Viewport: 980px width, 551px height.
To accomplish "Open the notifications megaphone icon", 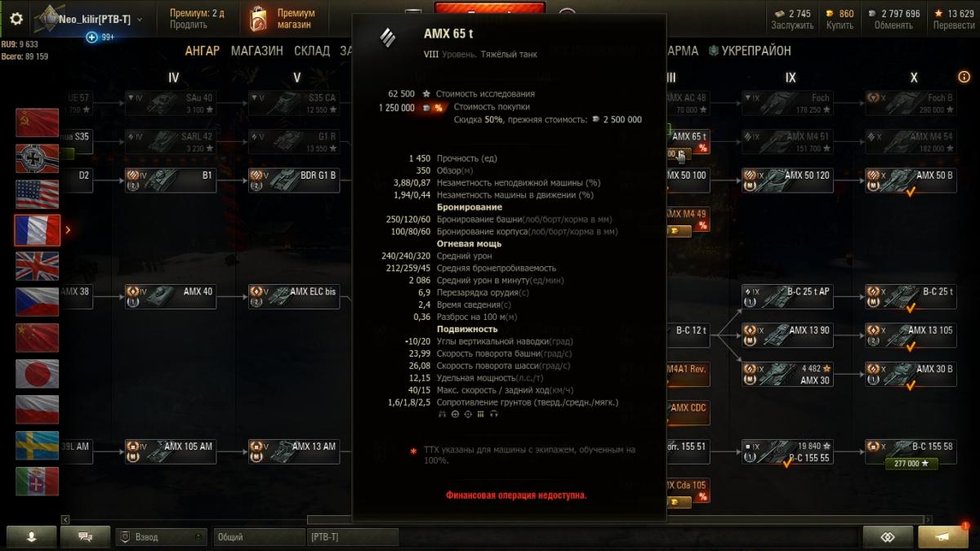I will click(x=943, y=537).
